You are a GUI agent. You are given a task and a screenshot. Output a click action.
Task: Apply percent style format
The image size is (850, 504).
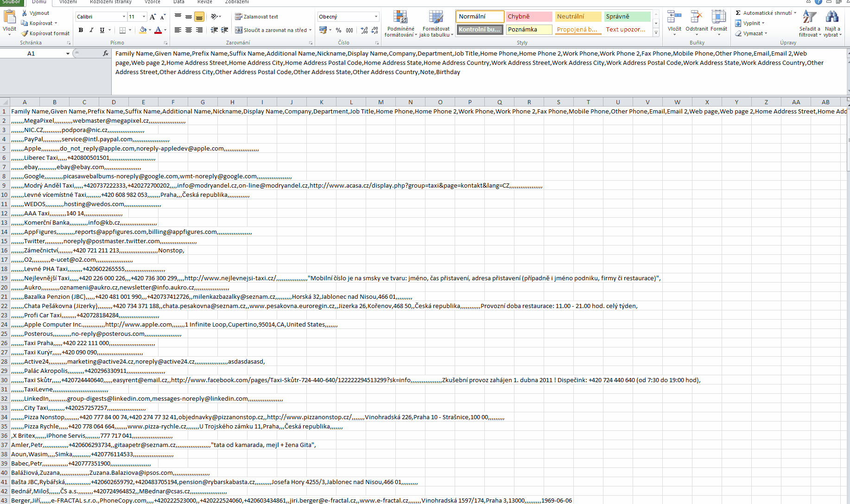click(339, 30)
